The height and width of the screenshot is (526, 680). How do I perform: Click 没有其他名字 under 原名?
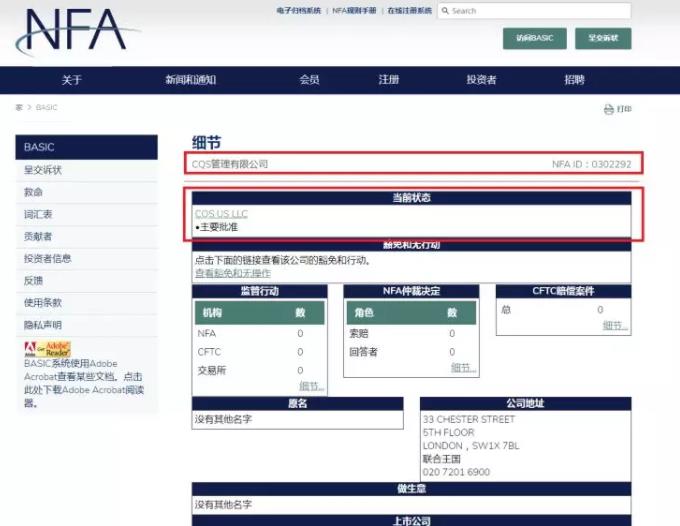pyautogui.click(x=223, y=419)
